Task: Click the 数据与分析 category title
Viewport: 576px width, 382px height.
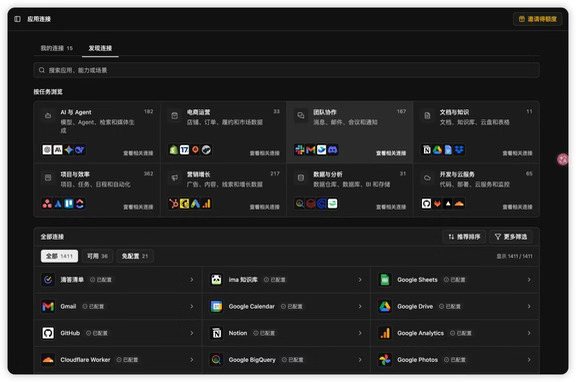Action: point(328,174)
